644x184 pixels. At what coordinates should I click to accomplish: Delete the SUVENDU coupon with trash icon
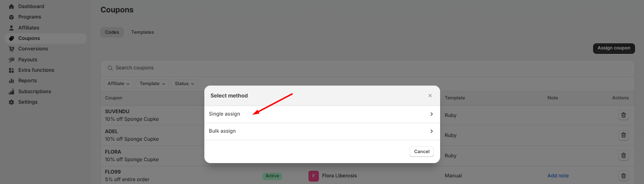pos(624,115)
